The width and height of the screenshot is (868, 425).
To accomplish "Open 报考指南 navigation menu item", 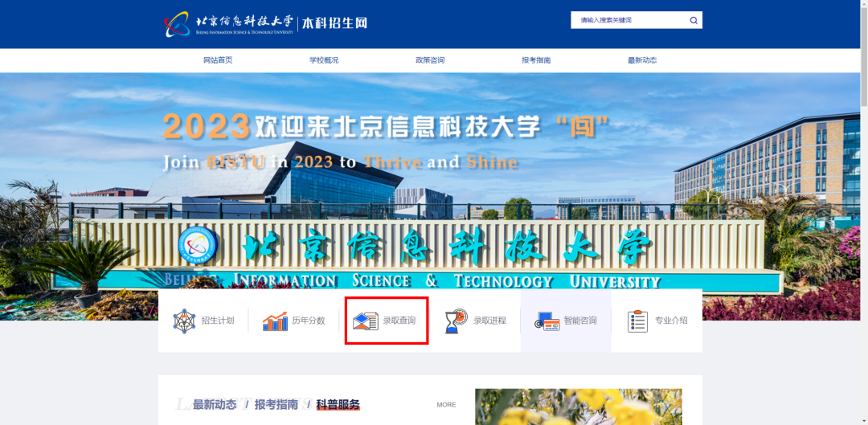I will point(536,60).
